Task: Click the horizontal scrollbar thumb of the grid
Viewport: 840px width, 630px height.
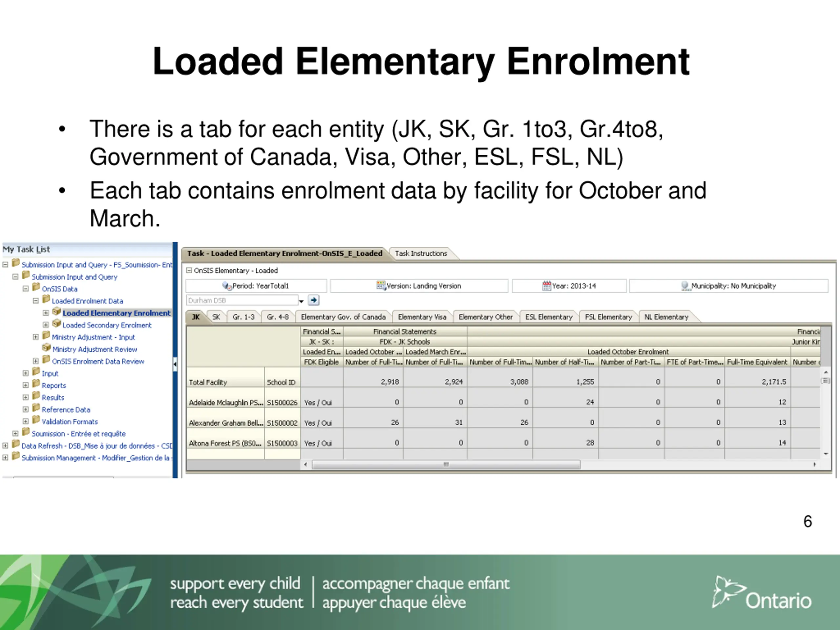Action: [x=446, y=464]
